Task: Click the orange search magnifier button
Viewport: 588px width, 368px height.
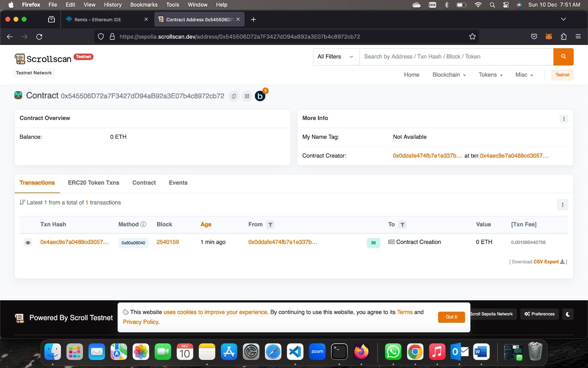Action: pyautogui.click(x=563, y=57)
